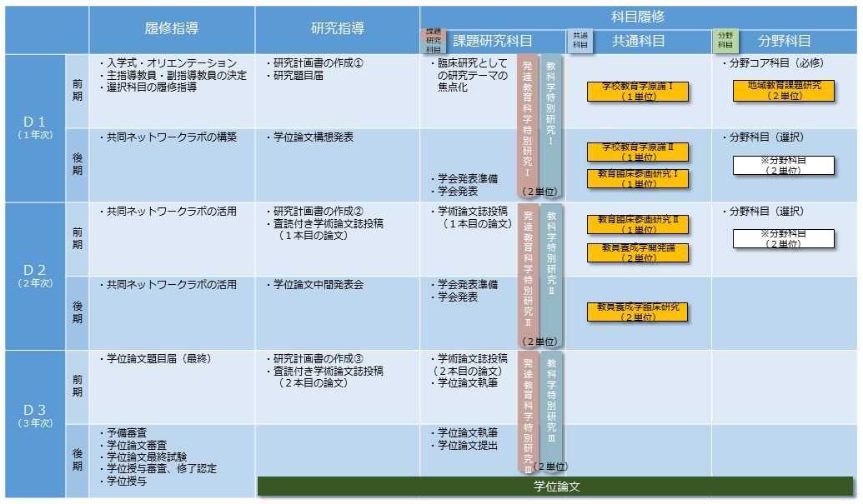This screenshot has width=863, height=504.
Task: Click 分野科目（選択） in D1 後期
Action: (766, 137)
